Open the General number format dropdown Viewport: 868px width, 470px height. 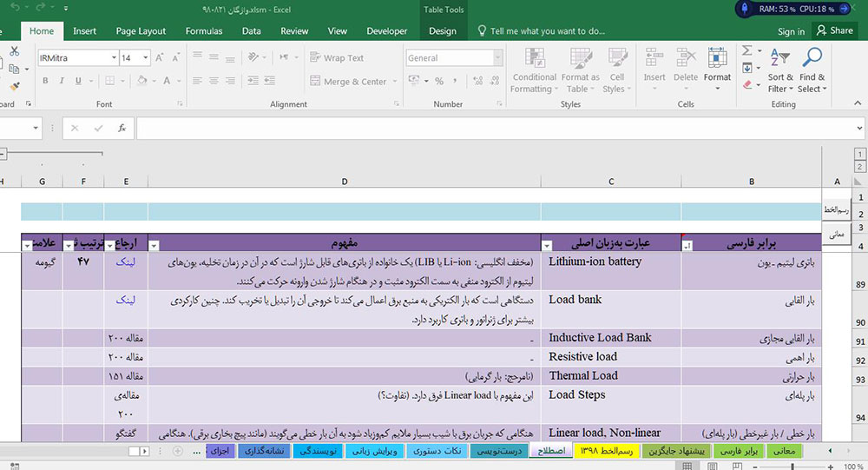tap(497, 57)
